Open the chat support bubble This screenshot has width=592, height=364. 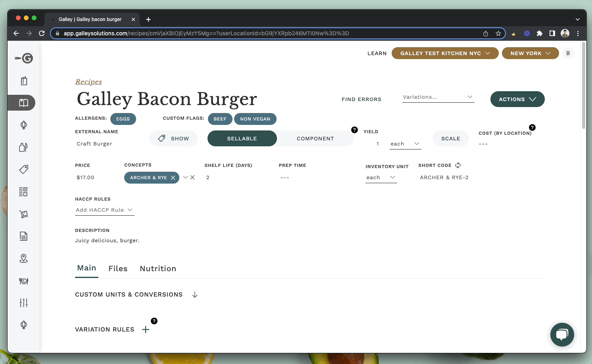tap(562, 335)
